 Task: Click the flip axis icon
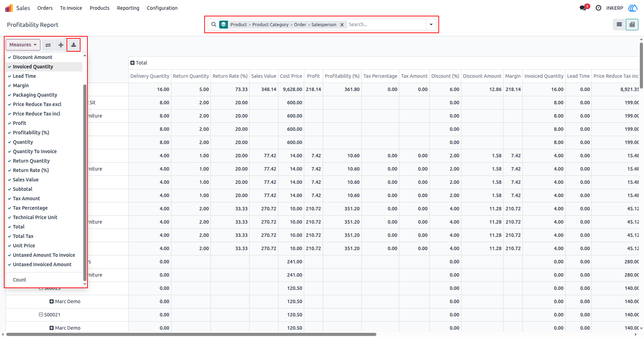click(x=48, y=45)
